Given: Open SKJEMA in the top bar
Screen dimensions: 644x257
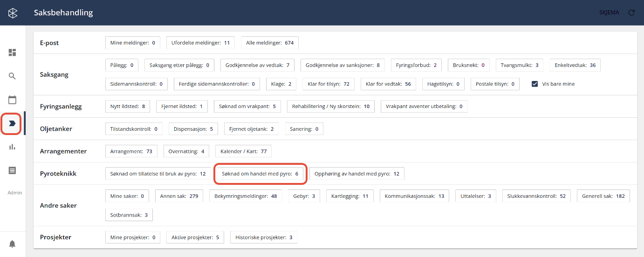Looking at the screenshot, I should tap(609, 13).
